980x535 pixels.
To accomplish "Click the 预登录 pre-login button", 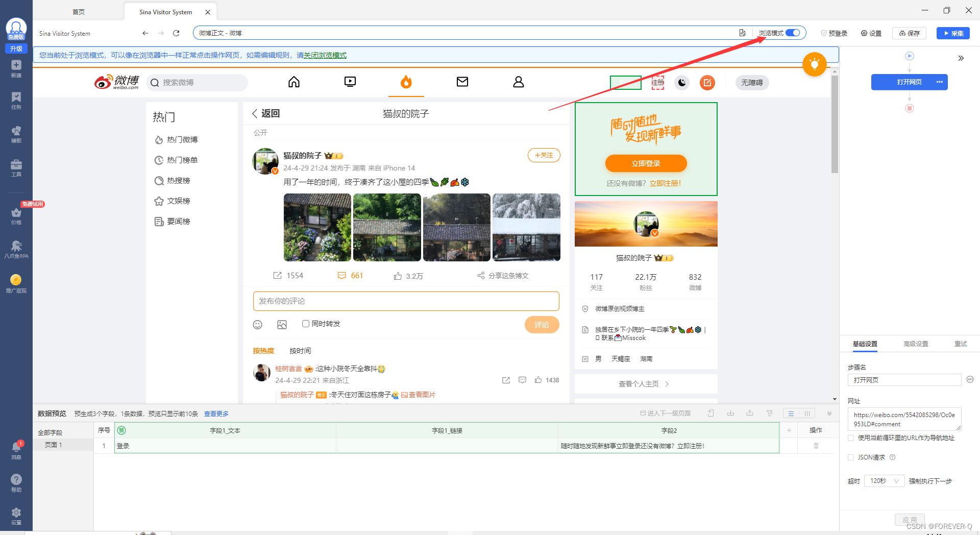I will click(x=834, y=33).
